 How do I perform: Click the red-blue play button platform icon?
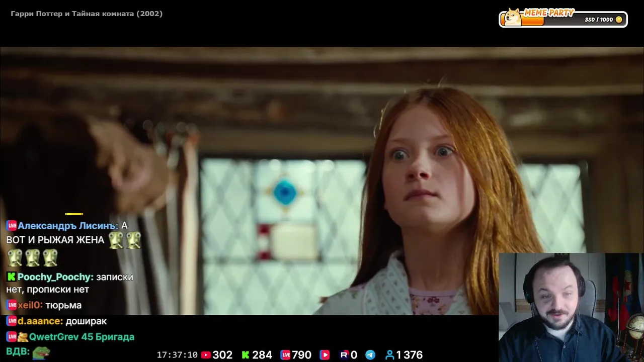[325, 355]
